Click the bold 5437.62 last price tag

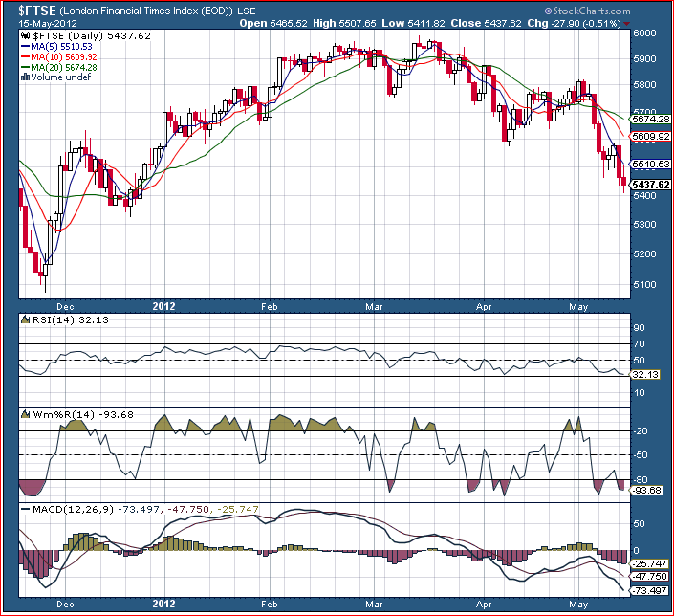(x=651, y=185)
